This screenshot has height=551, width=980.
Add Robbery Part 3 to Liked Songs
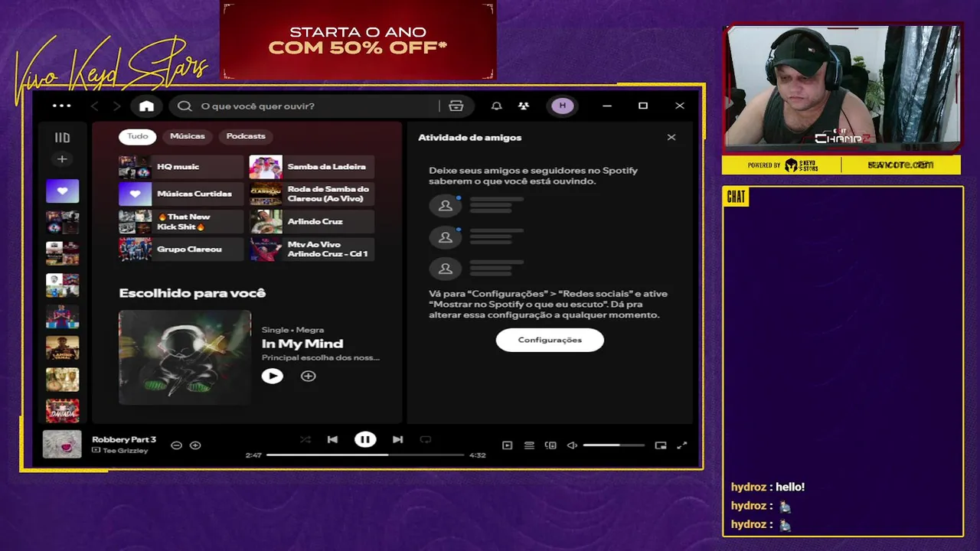tap(195, 445)
